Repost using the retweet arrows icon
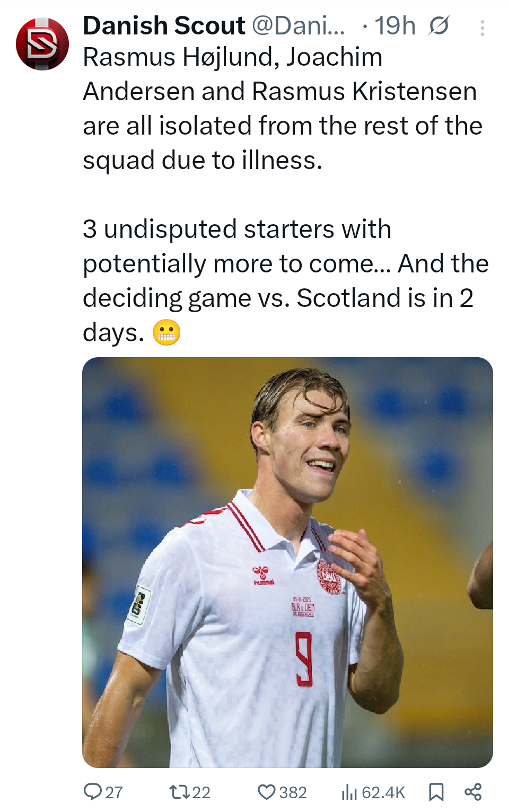The width and height of the screenshot is (509, 812). 178,792
